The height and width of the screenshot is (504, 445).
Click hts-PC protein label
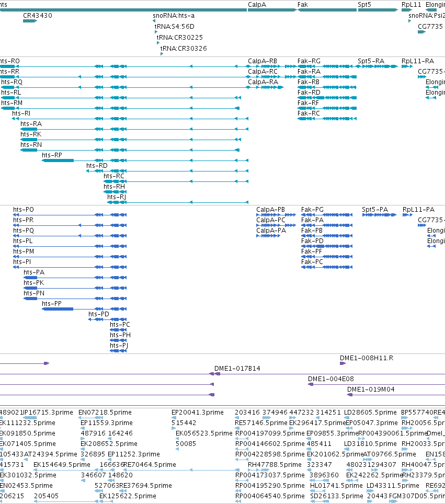(x=120, y=325)
